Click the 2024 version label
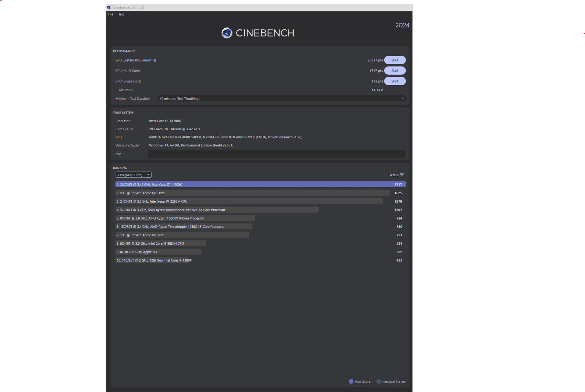 [402, 25]
